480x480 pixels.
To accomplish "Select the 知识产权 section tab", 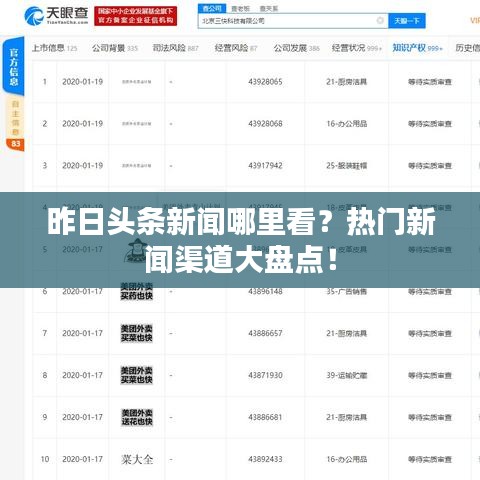I will (x=417, y=48).
